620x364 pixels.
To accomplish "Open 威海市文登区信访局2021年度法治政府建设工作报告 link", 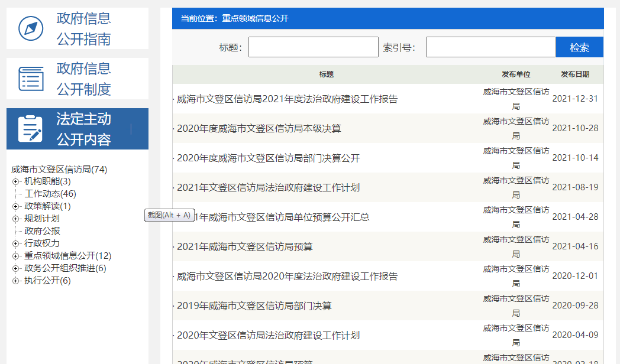I will click(x=287, y=99).
